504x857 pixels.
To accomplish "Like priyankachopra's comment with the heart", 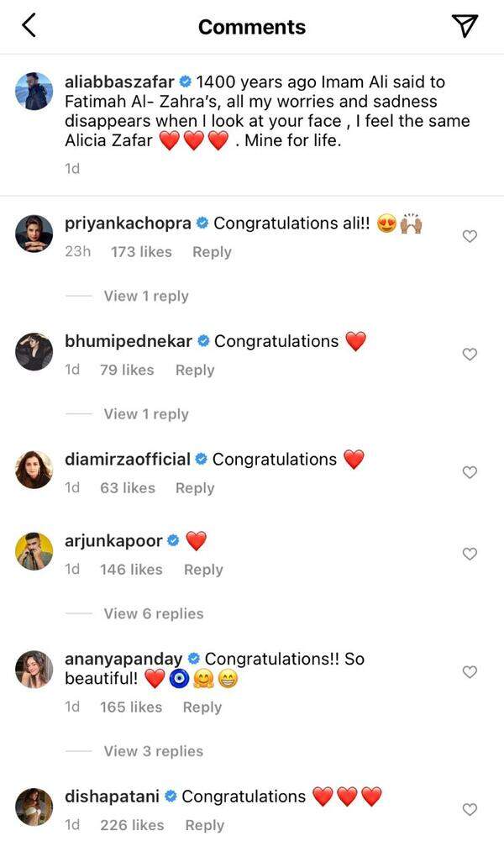I will [x=470, y=236].
